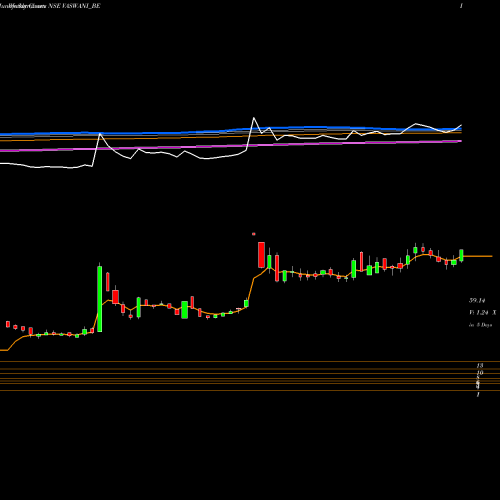Click the bottom axis label 1
Viewport: 500px width, 500px height.
pos(478,395)
